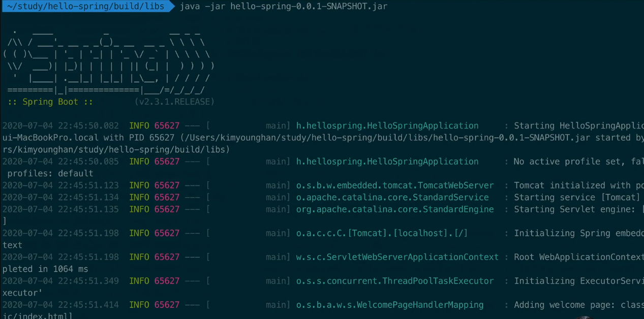Select logger o.a.c.c.C.[Tomcat].[localhost].[/]
644x319 pixels.
point(382,233)
